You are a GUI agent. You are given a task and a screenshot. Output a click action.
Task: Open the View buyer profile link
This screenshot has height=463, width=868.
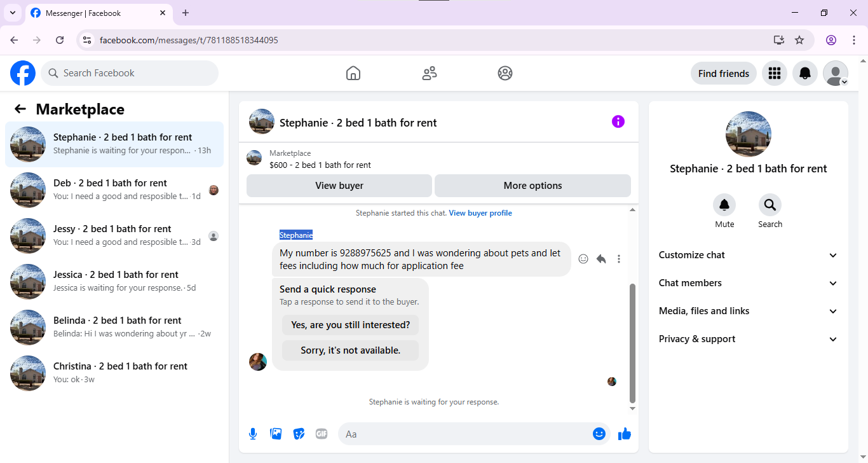(480, 213)
